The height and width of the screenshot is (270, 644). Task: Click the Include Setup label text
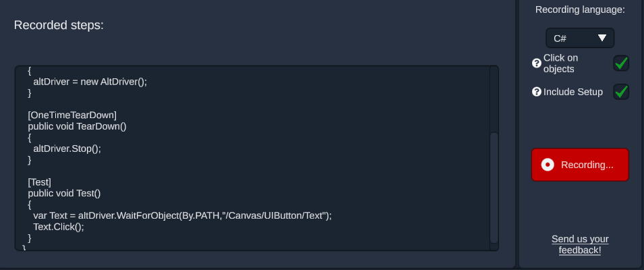coord(573,92)
